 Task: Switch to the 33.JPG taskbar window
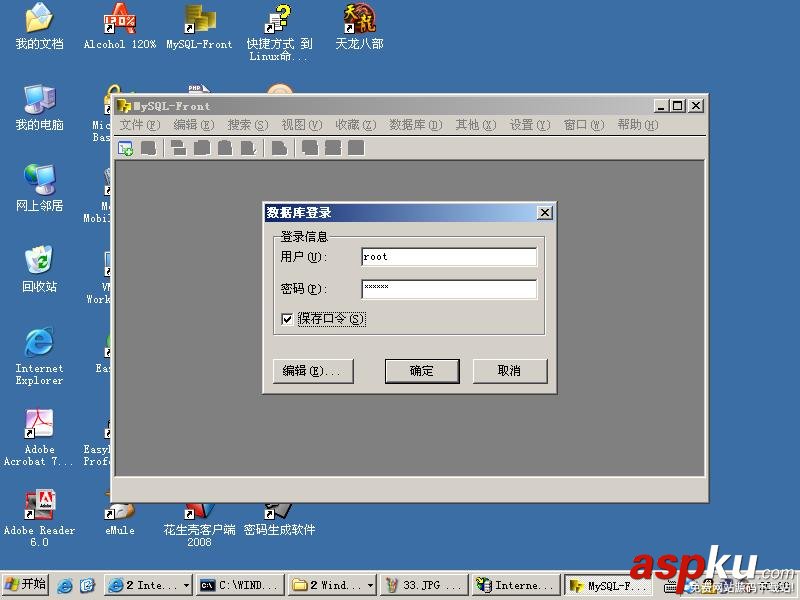point(423,585)
